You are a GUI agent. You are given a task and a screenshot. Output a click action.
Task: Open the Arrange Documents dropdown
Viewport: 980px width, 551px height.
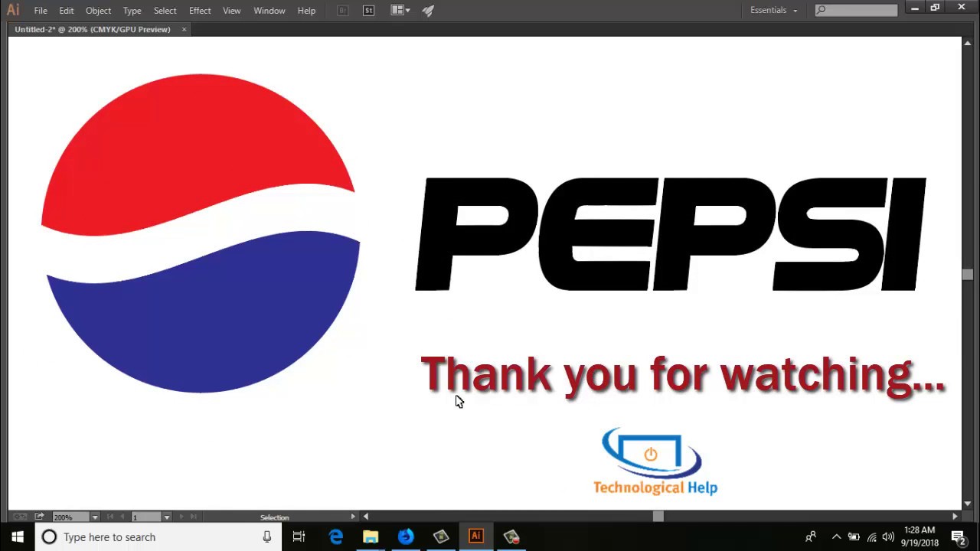pos(400,11)
